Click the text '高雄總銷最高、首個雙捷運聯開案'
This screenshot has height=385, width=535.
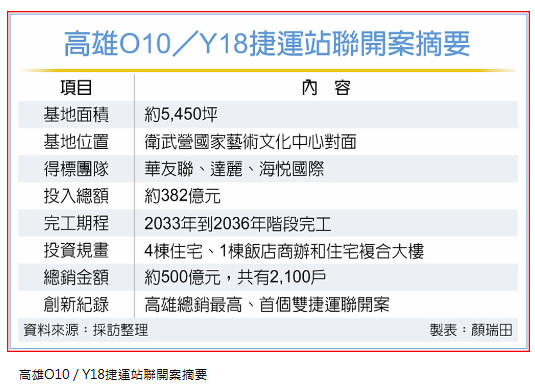coord(267,304)
